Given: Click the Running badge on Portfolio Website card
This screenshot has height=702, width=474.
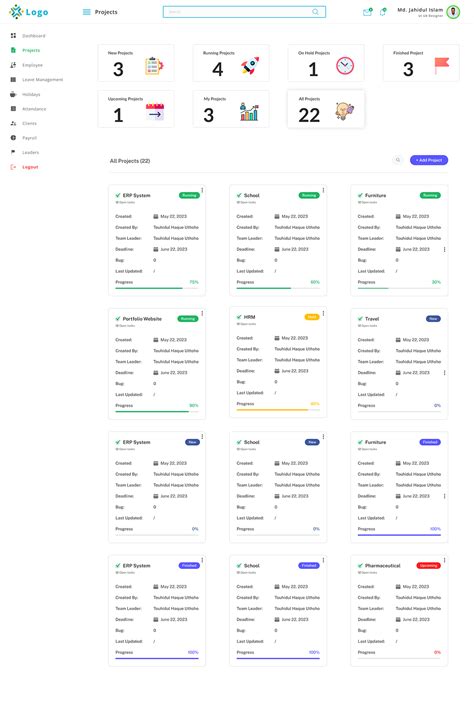Looking at the screenshot, I should click(x=188, y=319).
